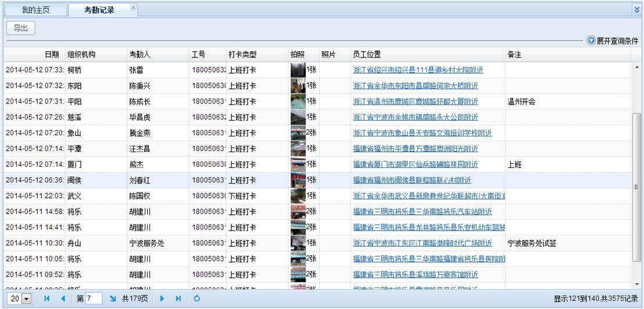
Task: Refresh the attendance records grid
Action: point(197,299)
